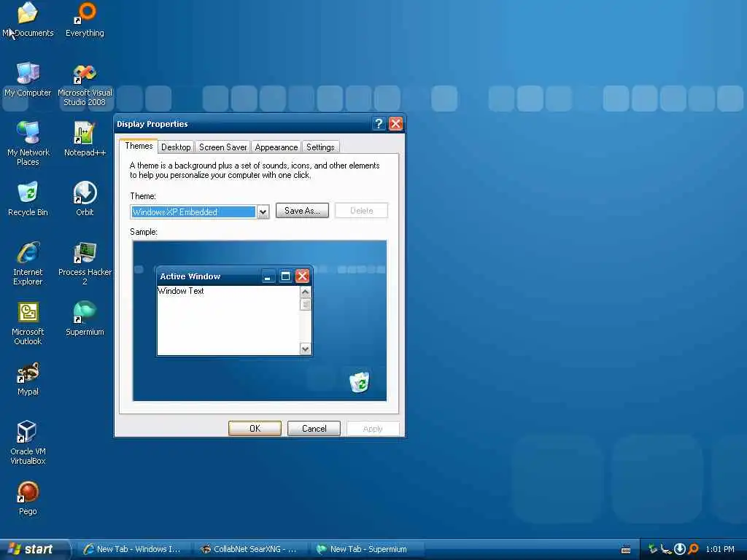Select the My Computer desktop icon
The height and width of the screenshot is (560, 747).
[28, 79]
